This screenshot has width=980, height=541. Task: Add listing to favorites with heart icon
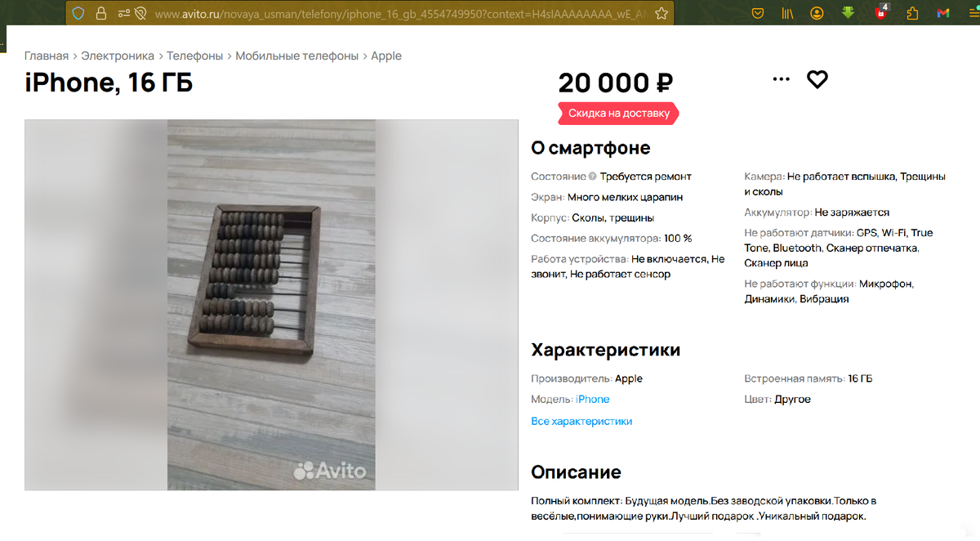(x=817, y=79)
